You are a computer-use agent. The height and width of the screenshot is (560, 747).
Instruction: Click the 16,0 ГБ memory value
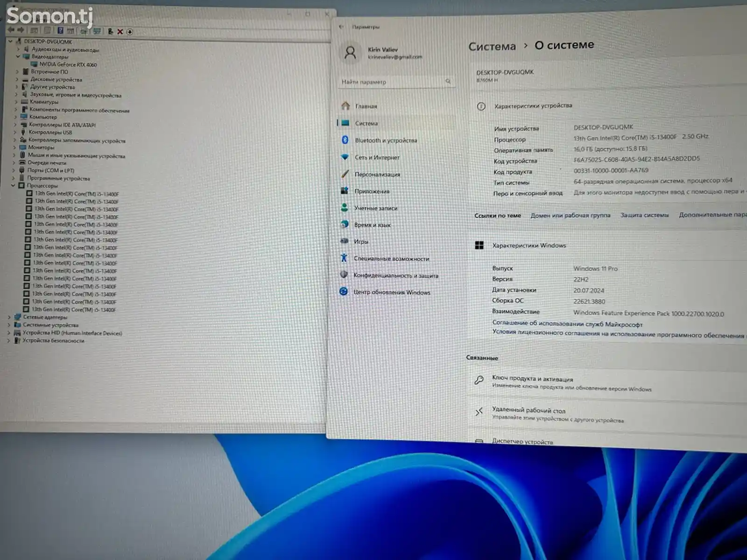tap(610, 149)
